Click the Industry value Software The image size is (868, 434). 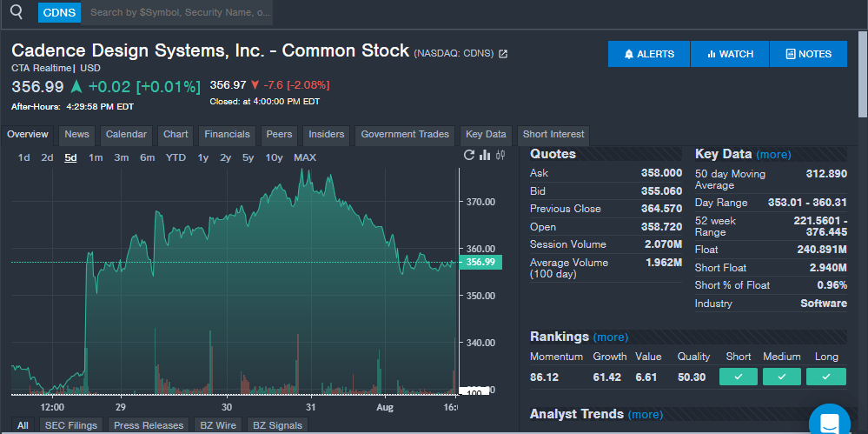click(x=824, y=304)
